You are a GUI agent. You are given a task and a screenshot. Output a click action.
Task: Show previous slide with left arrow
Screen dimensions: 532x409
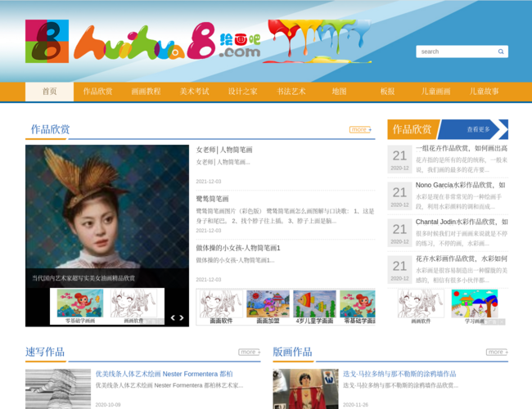[173, 317]
